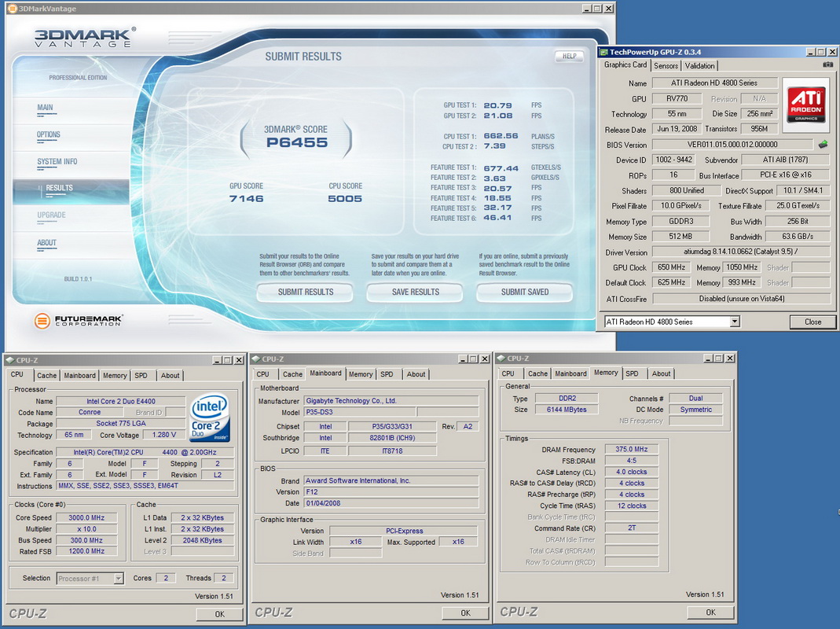
Task: Click OK in the Mainboard CPU-Z window
Action: click(465, 612)
